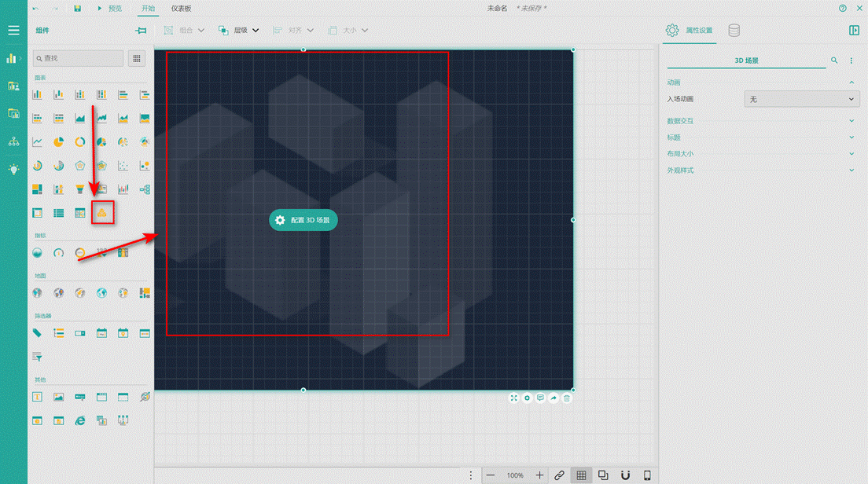
Task: Click the delete trash icon below canvas
Action: point(567,398)
